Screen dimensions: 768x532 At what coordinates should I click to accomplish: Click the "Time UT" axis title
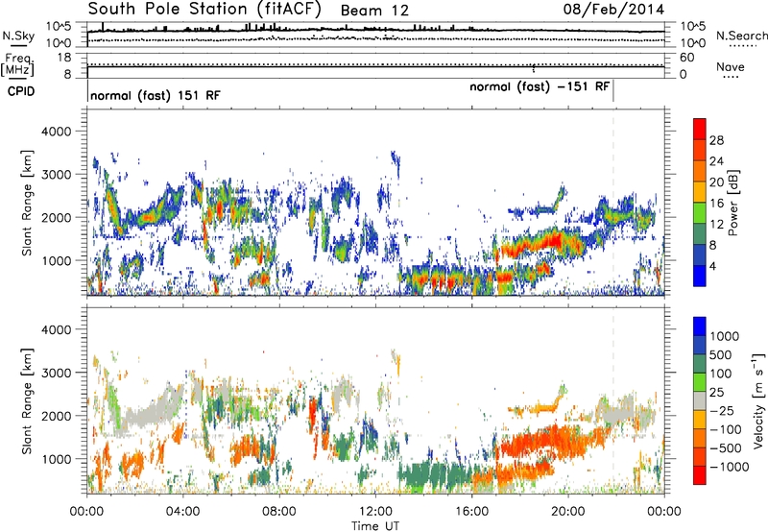pyautogui.click(x=375, y=526)
